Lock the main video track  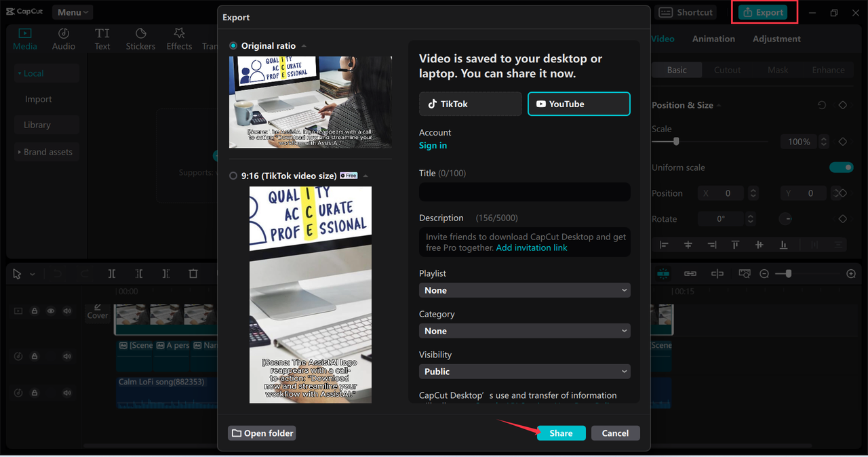(x=35, y=311)
